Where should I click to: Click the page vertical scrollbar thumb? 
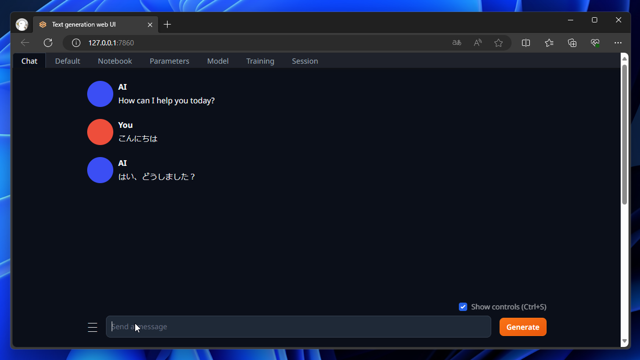pyautogui.click(x=624, y=134)
